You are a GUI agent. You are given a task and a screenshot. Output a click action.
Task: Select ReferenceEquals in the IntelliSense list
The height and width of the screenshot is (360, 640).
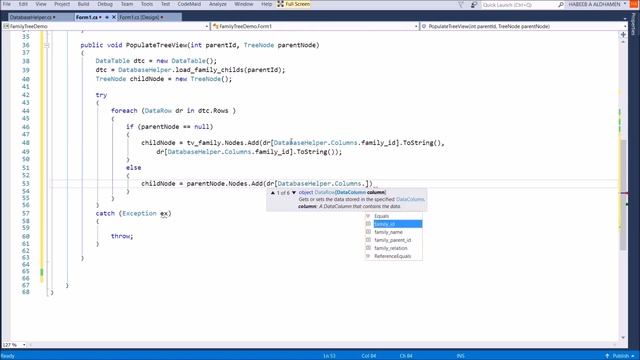click(x=394, y=256)
